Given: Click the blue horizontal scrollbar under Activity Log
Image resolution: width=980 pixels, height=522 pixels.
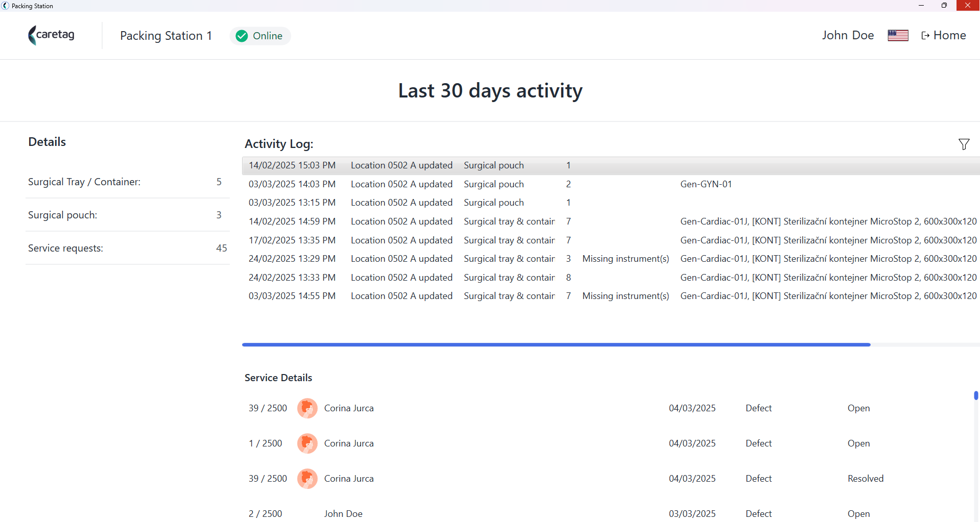Looking at the screenshot, I should click(556, 345).
